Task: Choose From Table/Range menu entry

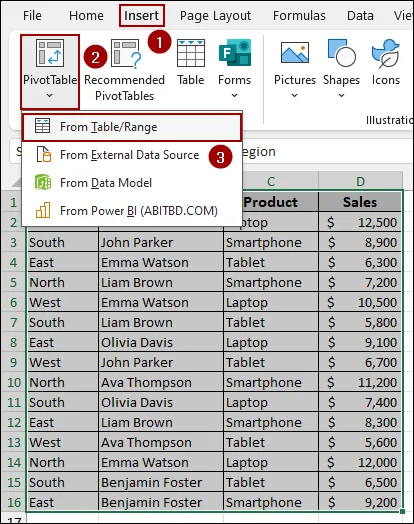Action: (132, 127)
